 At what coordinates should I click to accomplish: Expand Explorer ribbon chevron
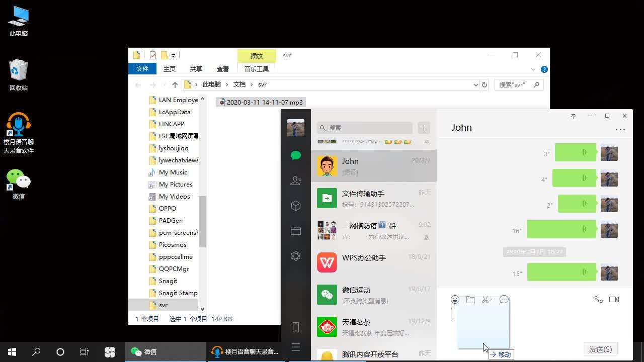[533, 69]
